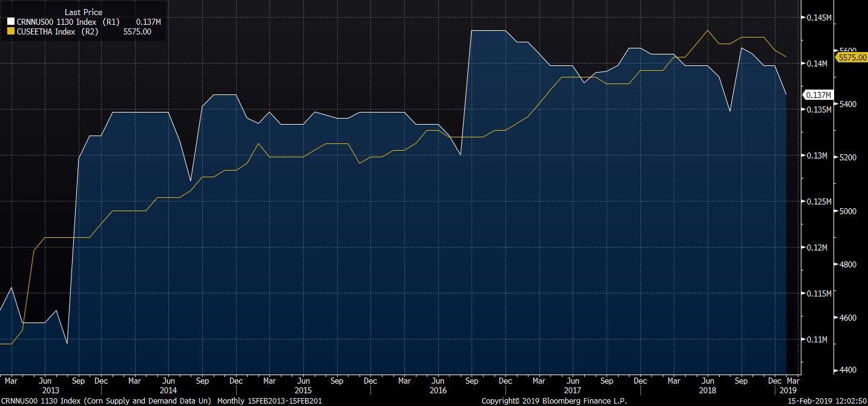Click the 0.125M axis label
Viewport: 868px width, 406px height.
(x=818, y=201)
